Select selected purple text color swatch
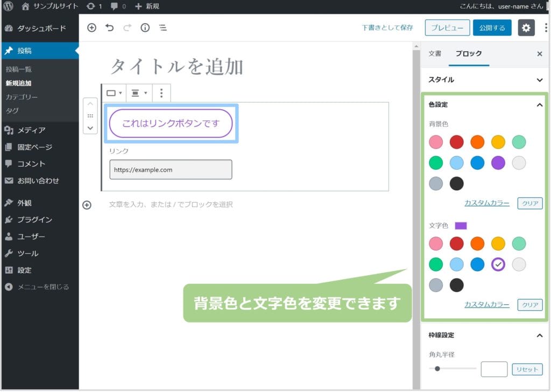 (x=498, y=264)
